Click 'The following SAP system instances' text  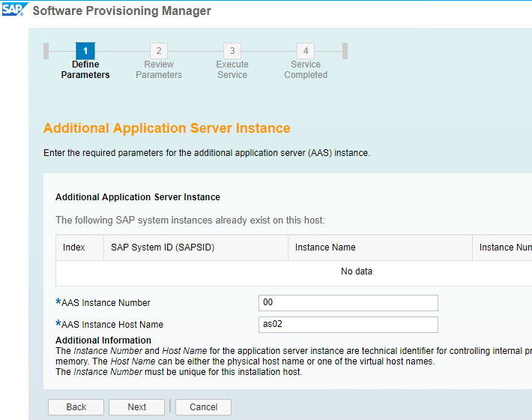coord(190,220)
